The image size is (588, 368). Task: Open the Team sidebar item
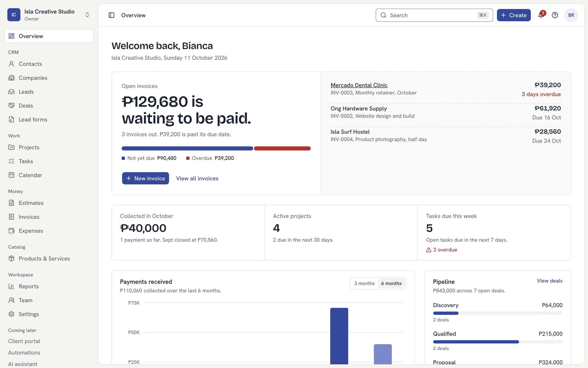(49, 300)
